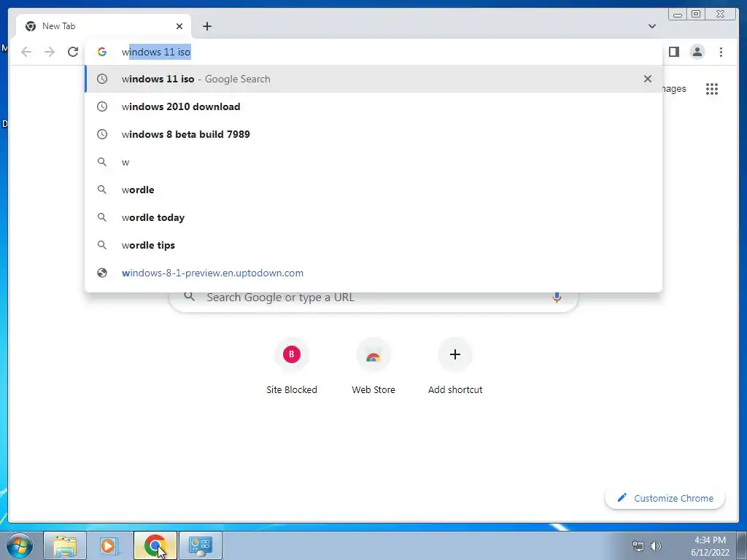This screenshot has width=747, height=560.
Task: Open Windows Explorer from taskbar
Action: coord(65,545)
